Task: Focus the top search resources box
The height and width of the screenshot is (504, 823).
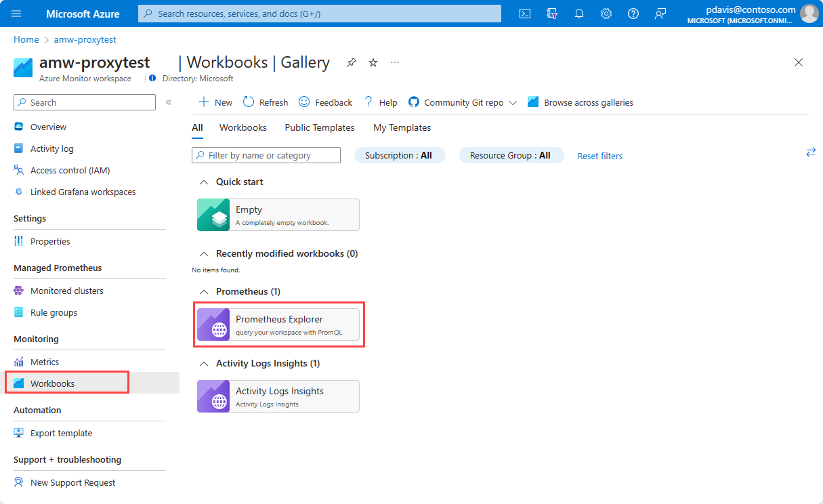Action: pos(320,14)
